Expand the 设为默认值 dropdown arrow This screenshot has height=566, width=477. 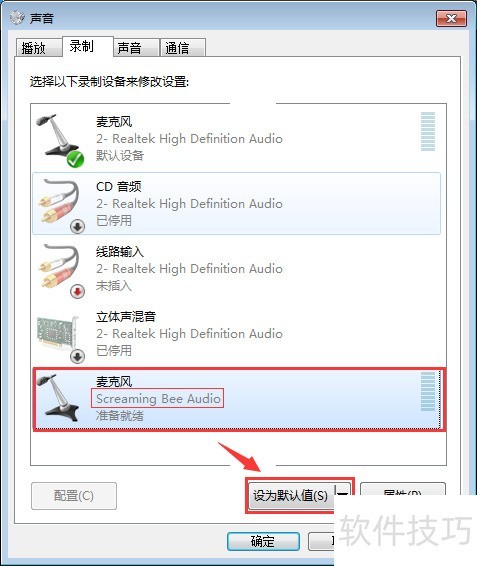[x=343, y=495]
